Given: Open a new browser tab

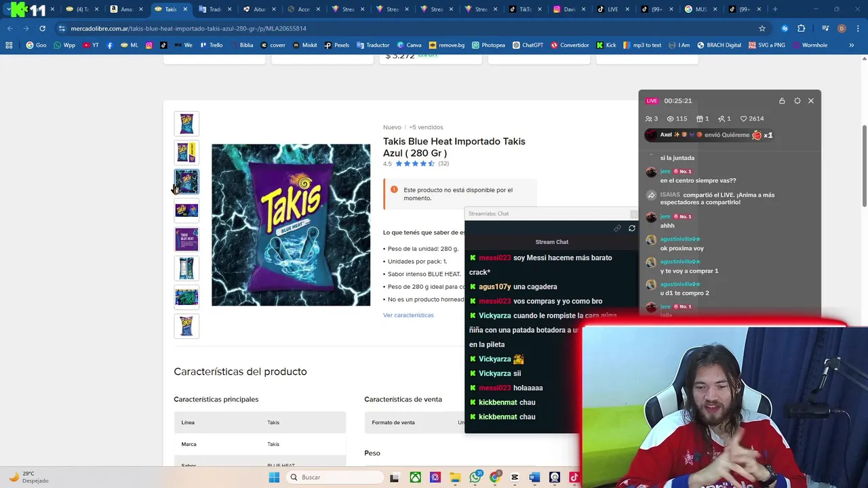Looking at the screenshot, I should pyautogui.click(x=775, y=9).
